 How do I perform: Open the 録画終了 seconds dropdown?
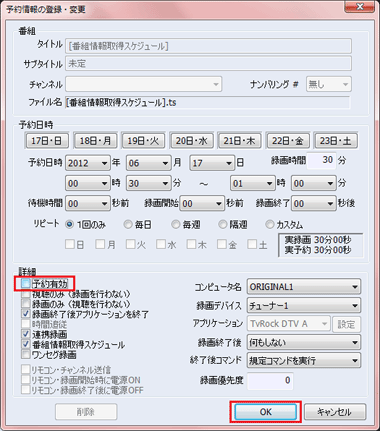(313, 203)
